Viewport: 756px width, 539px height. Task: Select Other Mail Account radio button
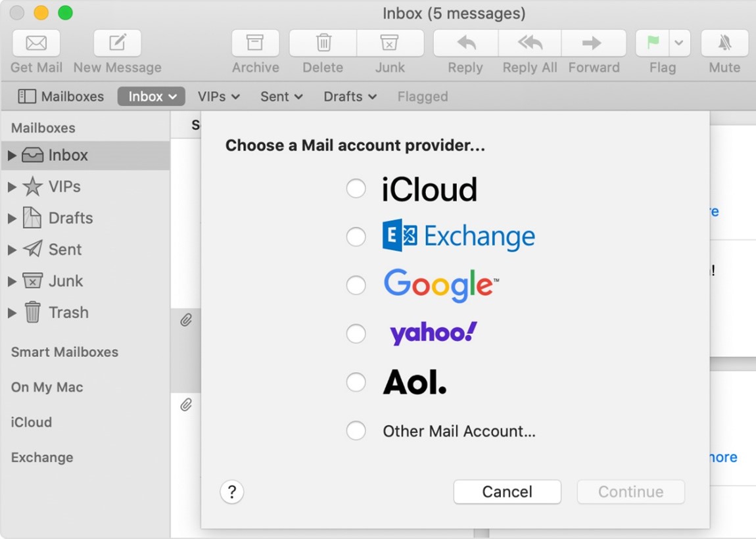click(356, 431)
